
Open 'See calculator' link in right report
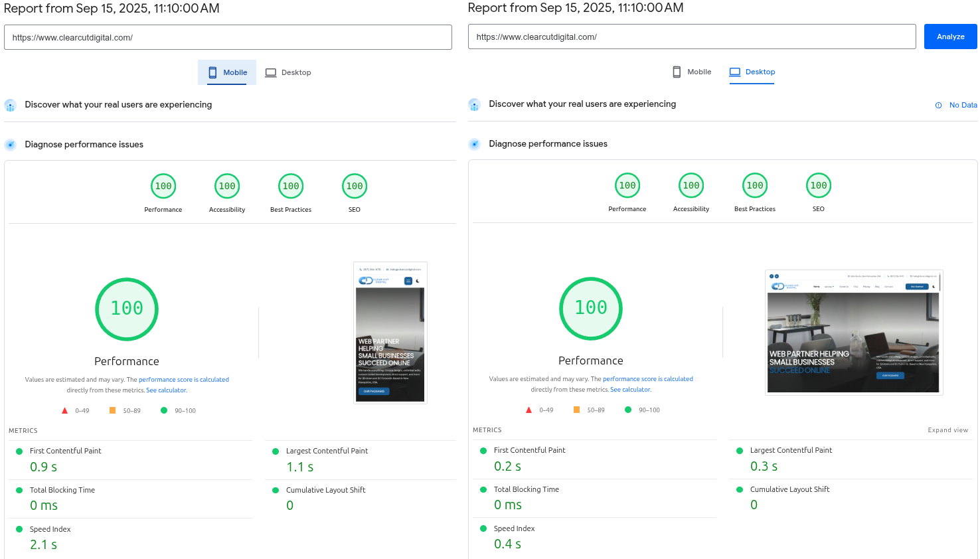coord(631,390)
